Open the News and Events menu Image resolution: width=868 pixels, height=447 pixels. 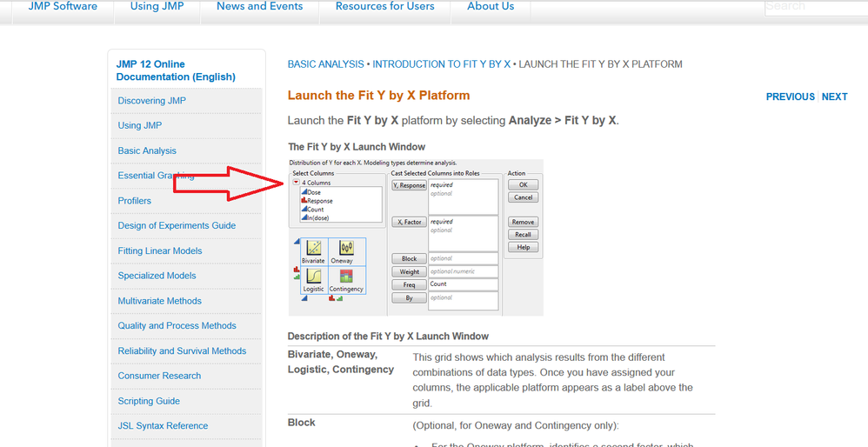coord(260,7)
